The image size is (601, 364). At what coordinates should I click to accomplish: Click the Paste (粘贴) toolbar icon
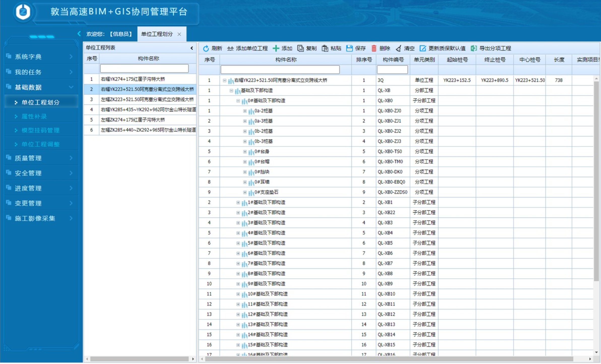325,48
